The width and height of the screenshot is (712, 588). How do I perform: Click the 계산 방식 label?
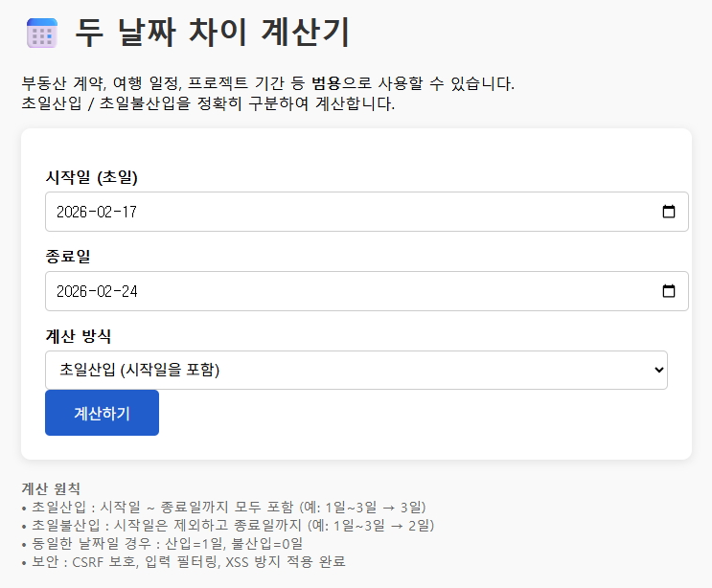pos(79,336)
